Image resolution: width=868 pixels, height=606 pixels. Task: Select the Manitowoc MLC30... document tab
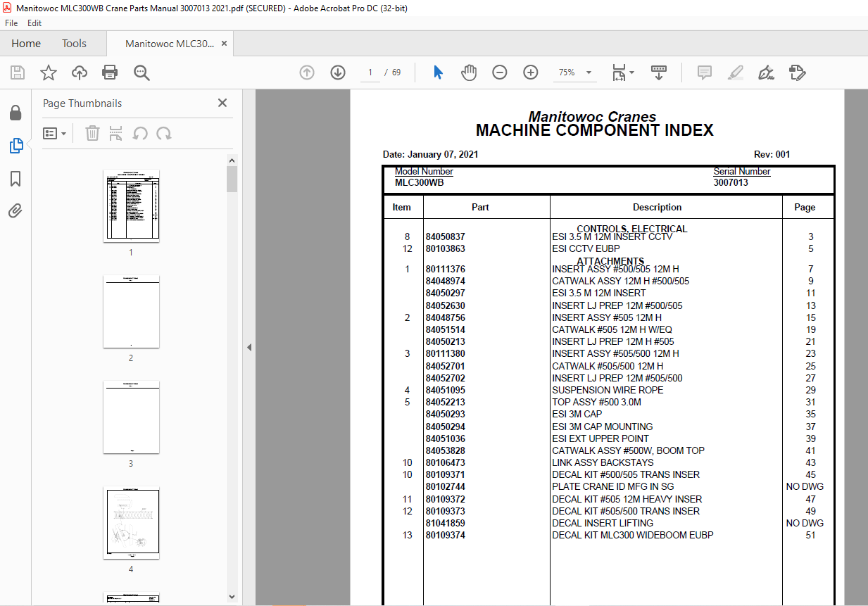[170, 44]
